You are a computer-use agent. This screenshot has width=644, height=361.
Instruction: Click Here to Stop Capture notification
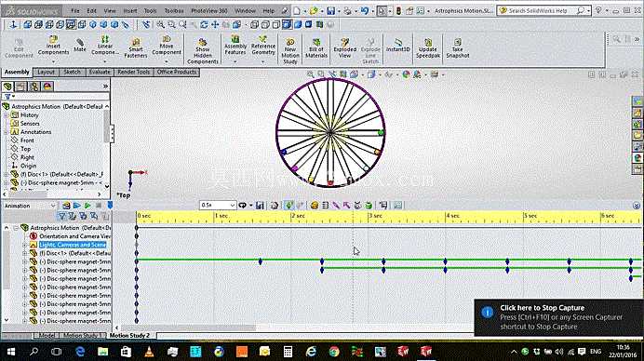tap(558, 317)
